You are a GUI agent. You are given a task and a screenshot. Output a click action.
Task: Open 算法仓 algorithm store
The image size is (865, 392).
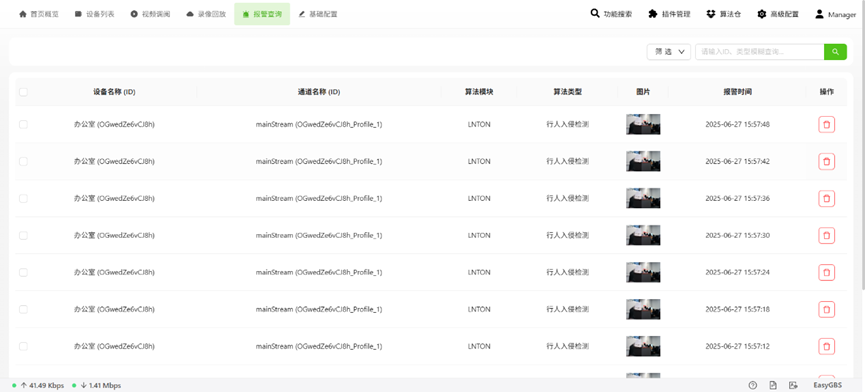(x=724, y=14)
